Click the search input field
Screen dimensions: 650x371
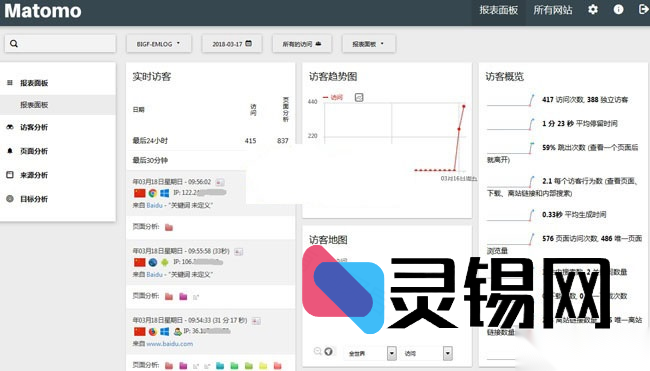pyautogui.click(x=60, y=44)
